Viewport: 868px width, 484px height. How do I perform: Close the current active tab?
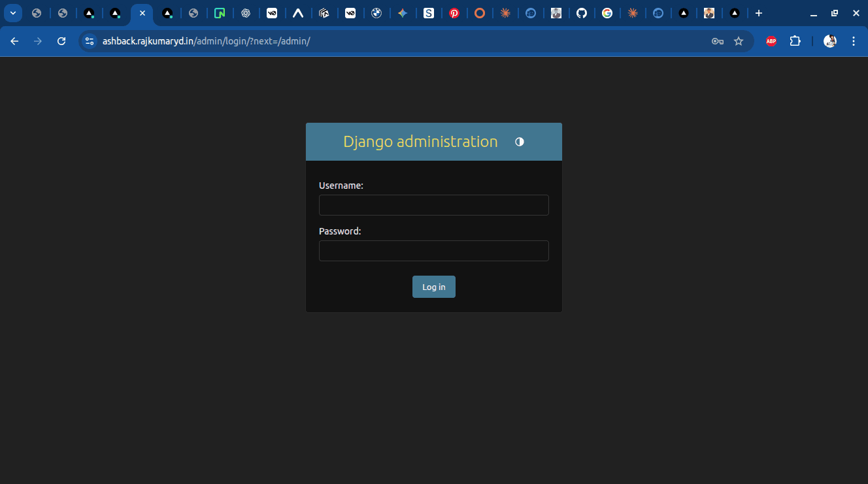[x=142, y=13]
